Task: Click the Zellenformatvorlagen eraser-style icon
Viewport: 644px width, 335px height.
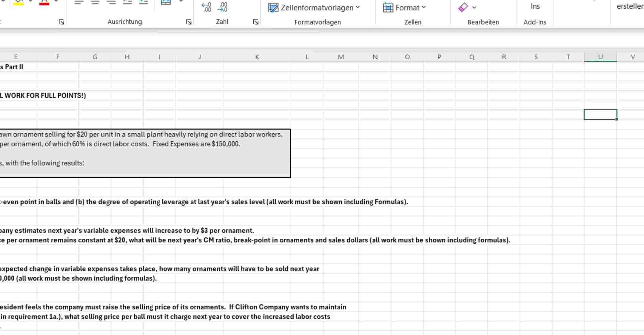Action: click(x=273, y=8)
